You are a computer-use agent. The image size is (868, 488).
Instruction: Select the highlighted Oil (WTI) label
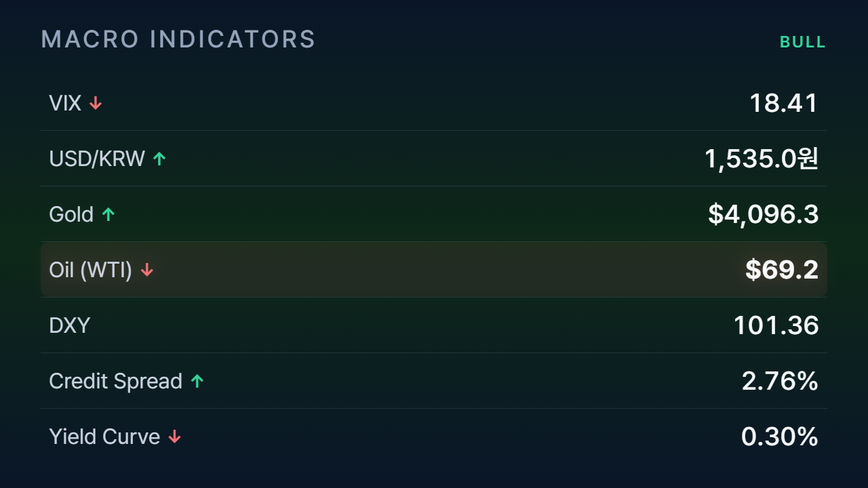[91, 270]
